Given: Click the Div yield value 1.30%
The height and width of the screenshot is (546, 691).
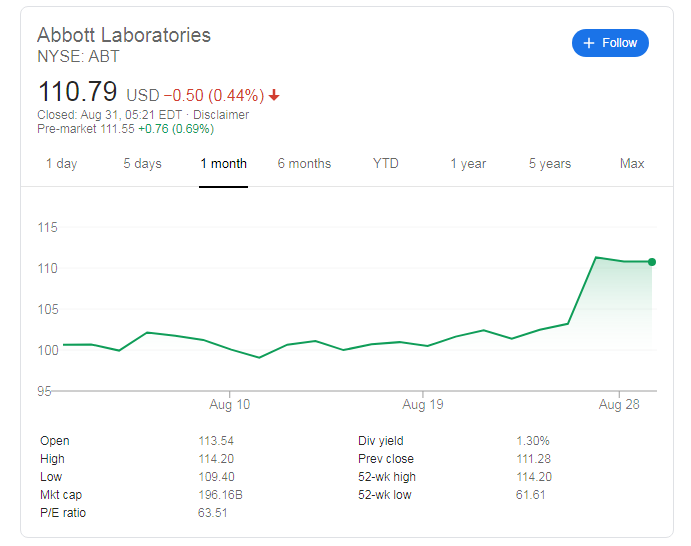Looking at the screenshot, I should 533,441.
